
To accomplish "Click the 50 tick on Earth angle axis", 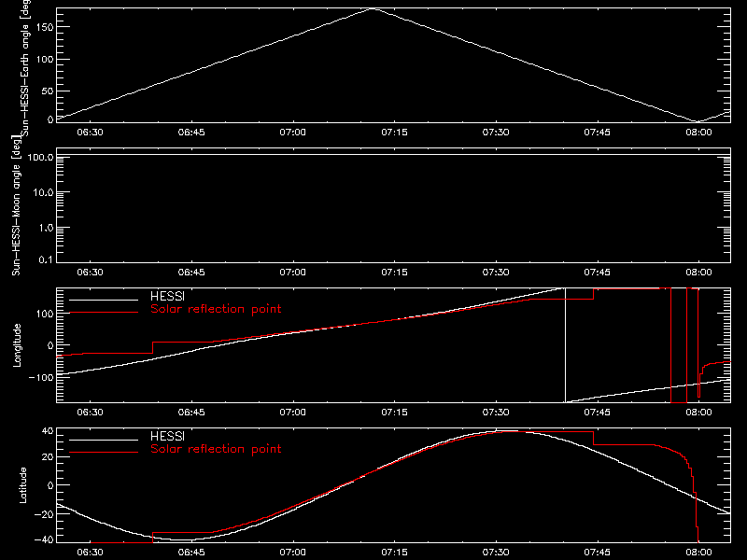I will (48, 91).
